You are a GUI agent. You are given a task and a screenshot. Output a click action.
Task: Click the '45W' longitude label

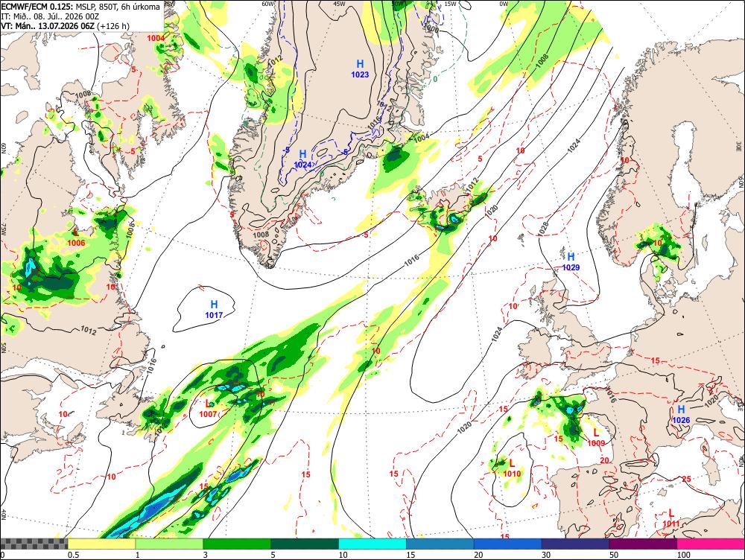pos(339,4)
